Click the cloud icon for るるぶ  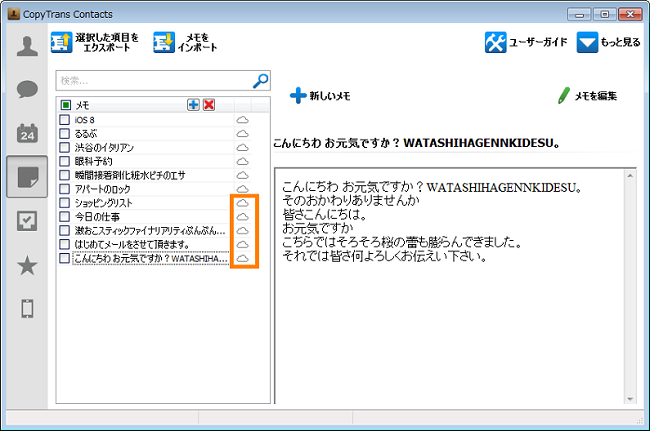(x=243, y=133)
